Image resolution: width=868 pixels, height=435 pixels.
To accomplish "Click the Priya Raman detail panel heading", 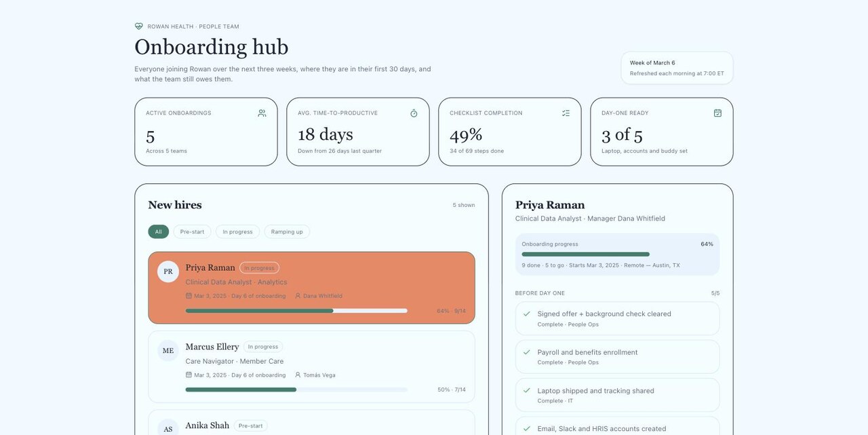I will [550, 205].
